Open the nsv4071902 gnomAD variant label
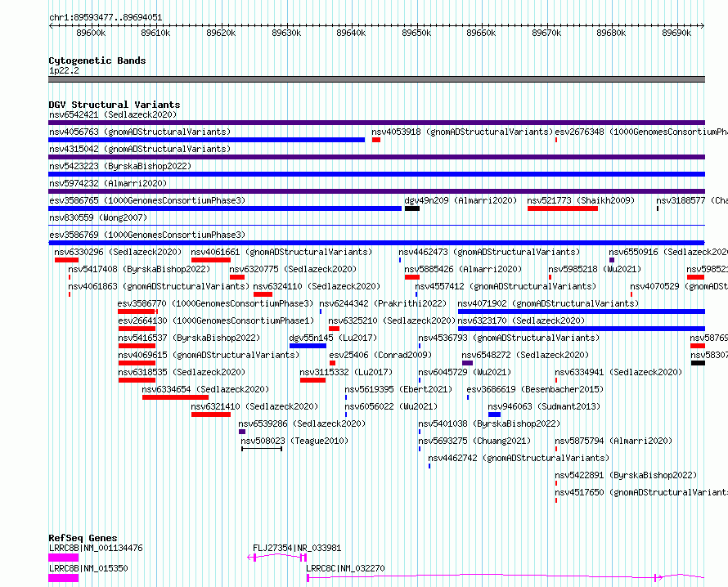Screen dimensions: 728x587 coord(548,303)
